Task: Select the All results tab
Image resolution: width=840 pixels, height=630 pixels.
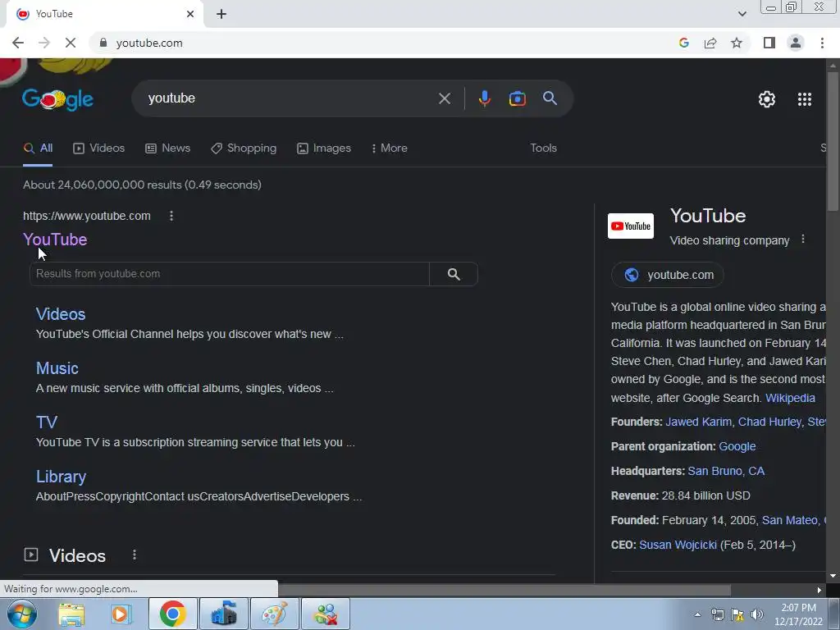Action: click(x=38, y=148)
